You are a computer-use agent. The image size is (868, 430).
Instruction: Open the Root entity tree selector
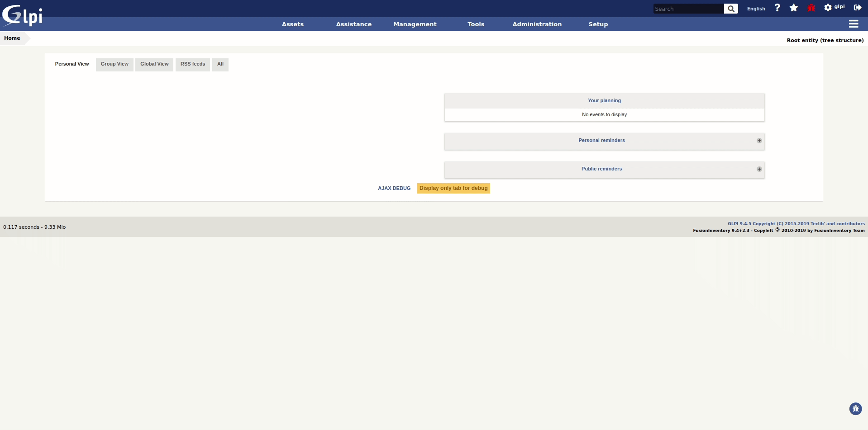click(x=825, y=40)
